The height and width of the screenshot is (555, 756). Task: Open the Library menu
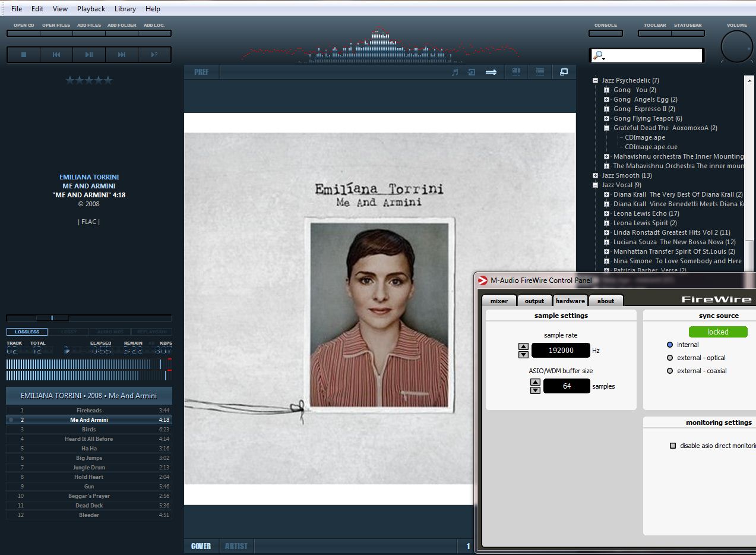coord(125,9)
